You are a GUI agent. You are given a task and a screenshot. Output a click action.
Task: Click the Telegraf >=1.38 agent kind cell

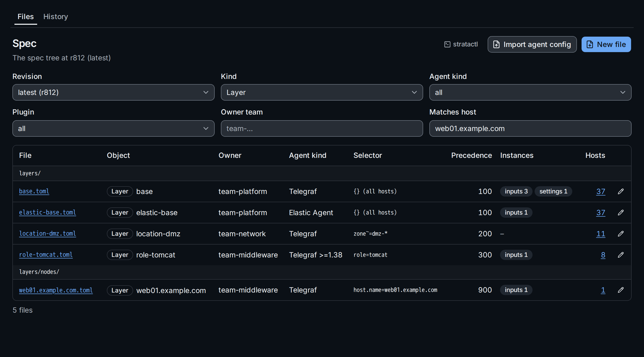pos(315,255)
